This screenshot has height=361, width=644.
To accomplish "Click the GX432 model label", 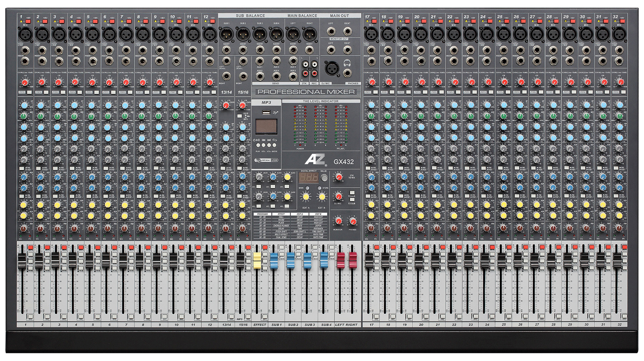I will tap(344, 162).
